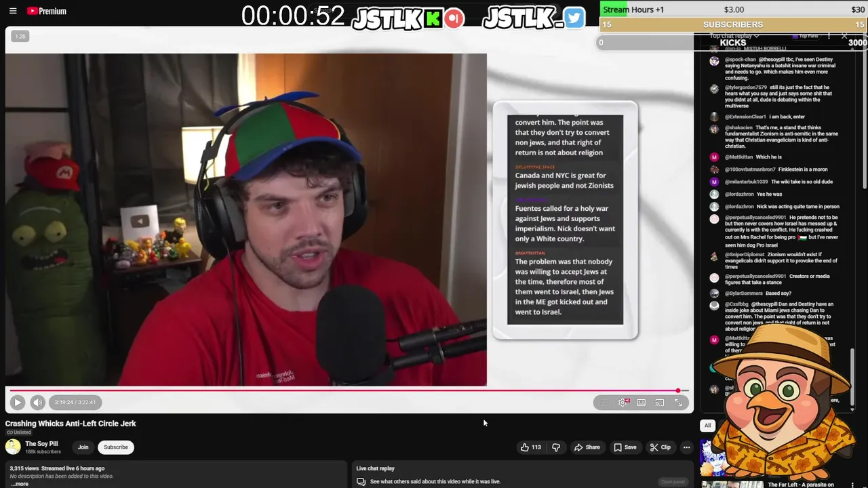Open The Soy Pill channel name link
This screenshot has height=488, width=868.
click(x=41, y=444)
